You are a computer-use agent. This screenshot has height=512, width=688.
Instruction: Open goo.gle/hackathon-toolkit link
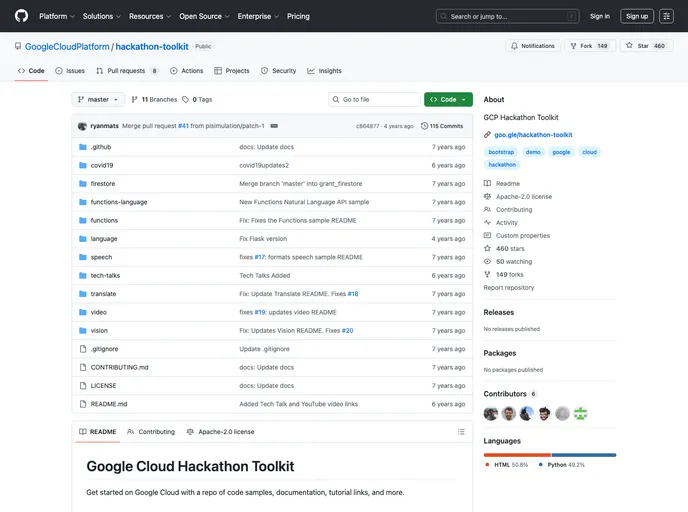[x=533, y=135]
